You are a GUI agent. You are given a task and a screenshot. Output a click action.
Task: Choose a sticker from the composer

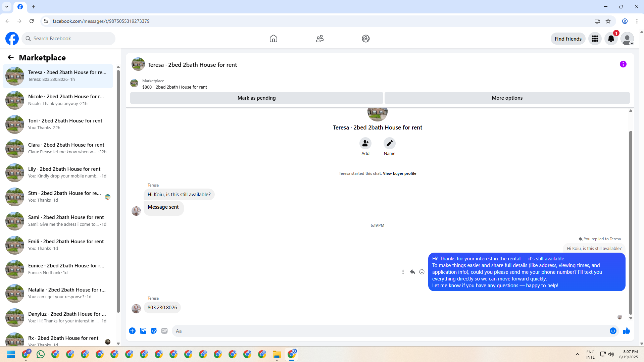coord(154,331)
